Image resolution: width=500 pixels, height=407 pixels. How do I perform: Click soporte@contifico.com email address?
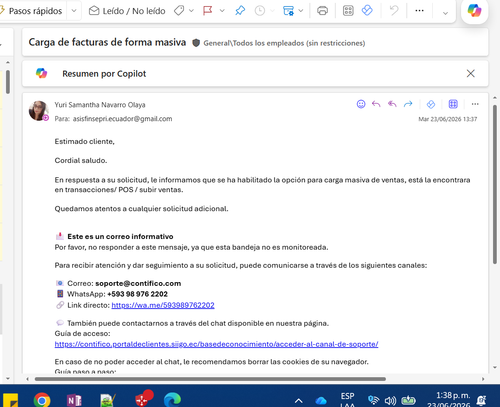point(138,283)
